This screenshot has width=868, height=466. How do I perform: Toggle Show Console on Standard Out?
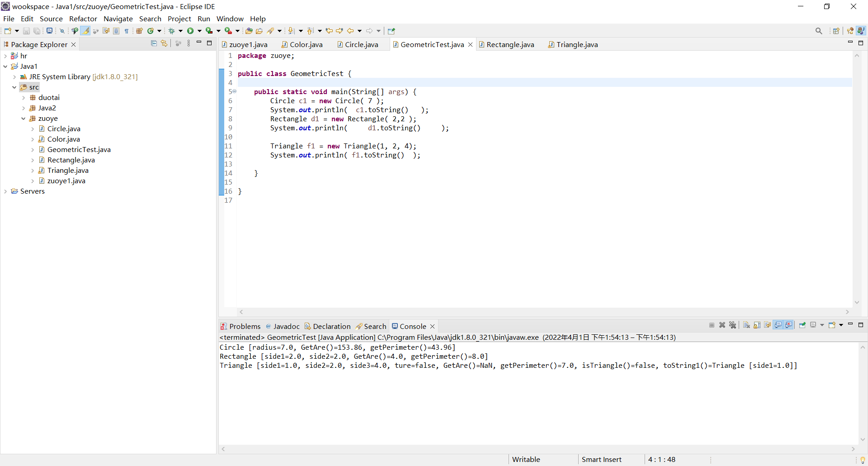point(778,325)
